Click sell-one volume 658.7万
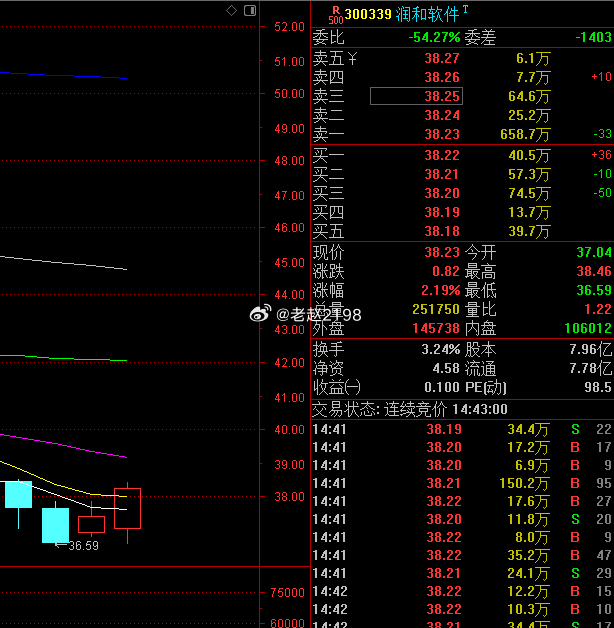 [525, 134]
